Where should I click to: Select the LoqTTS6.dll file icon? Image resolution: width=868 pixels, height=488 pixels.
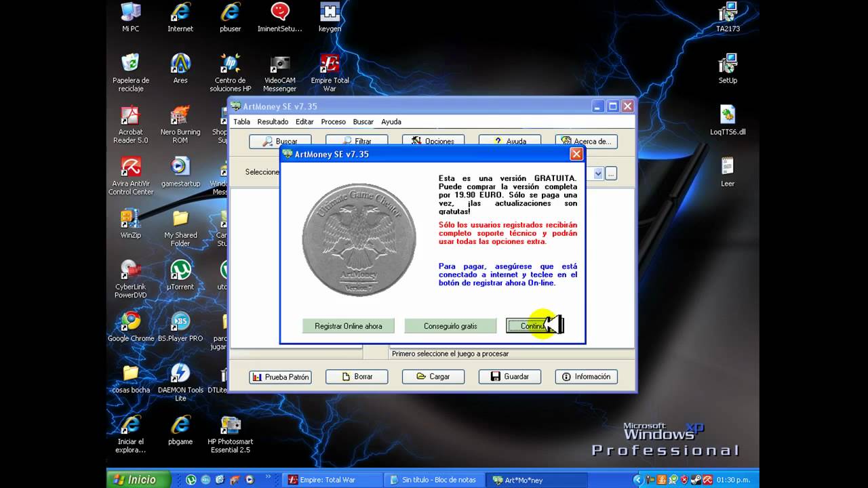click(x=728, y=121)
